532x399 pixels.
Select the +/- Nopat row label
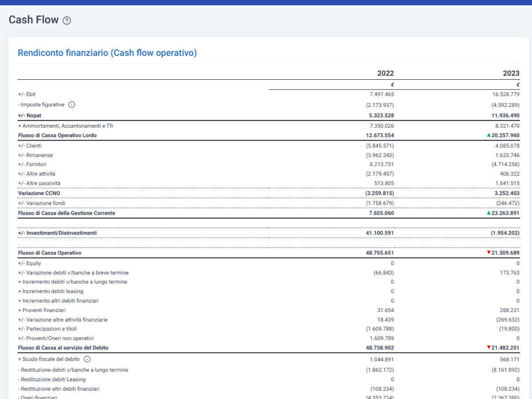click(x=30, y=115)
